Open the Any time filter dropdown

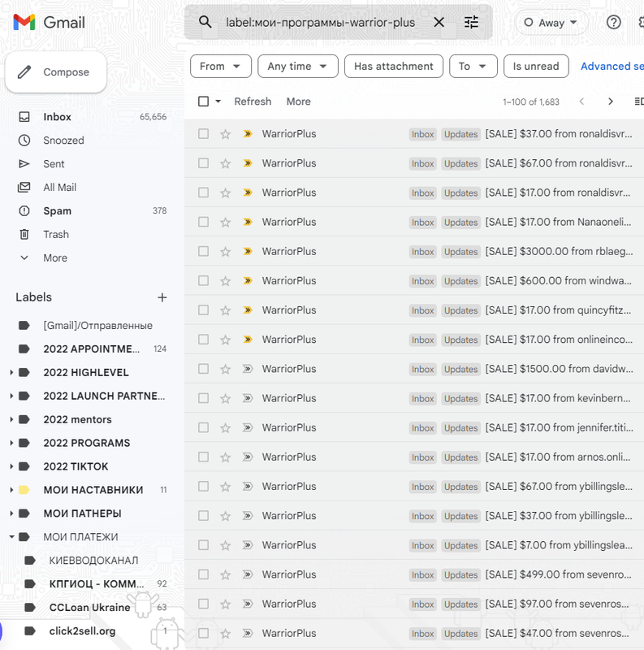pos(297,67)
